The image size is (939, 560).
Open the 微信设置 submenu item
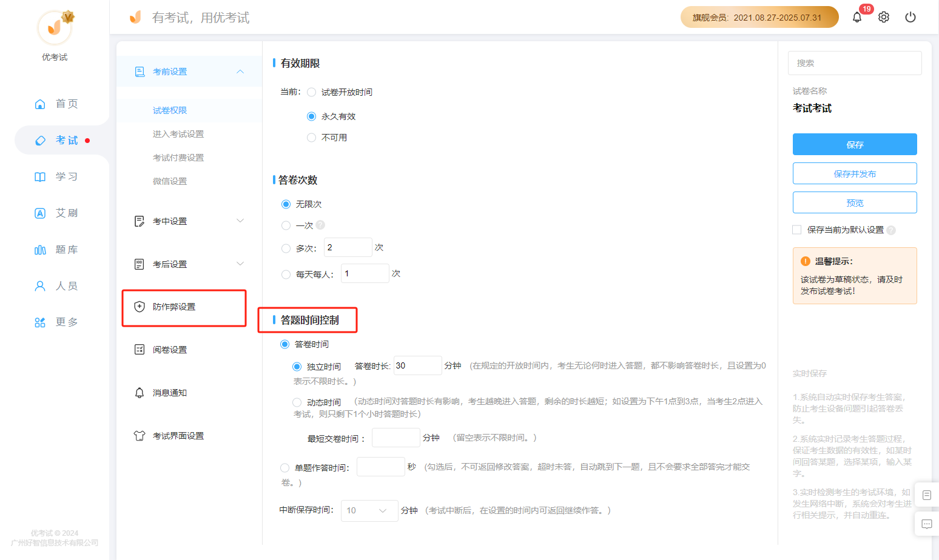[x=170, y=181]
